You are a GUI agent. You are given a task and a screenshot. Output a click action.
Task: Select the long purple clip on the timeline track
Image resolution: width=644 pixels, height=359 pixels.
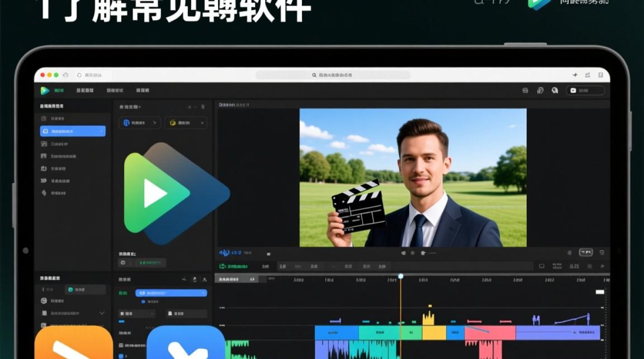click(x=558, y=333)
